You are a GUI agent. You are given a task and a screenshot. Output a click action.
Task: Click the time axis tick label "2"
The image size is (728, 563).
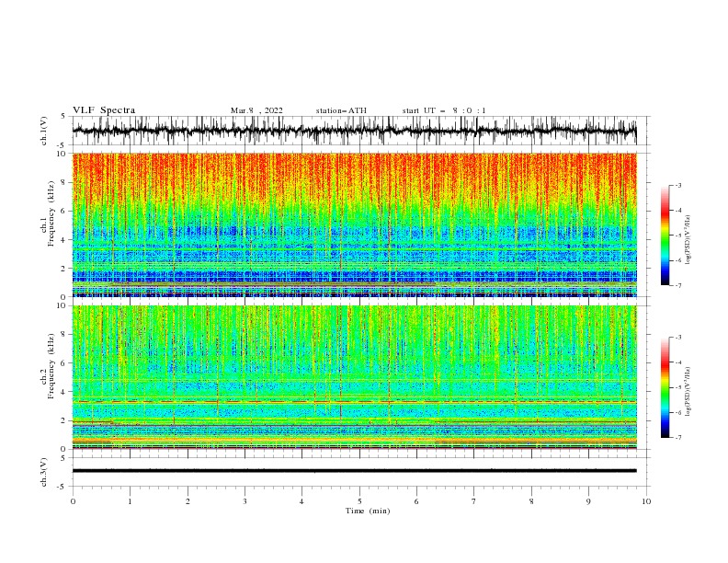188,501
